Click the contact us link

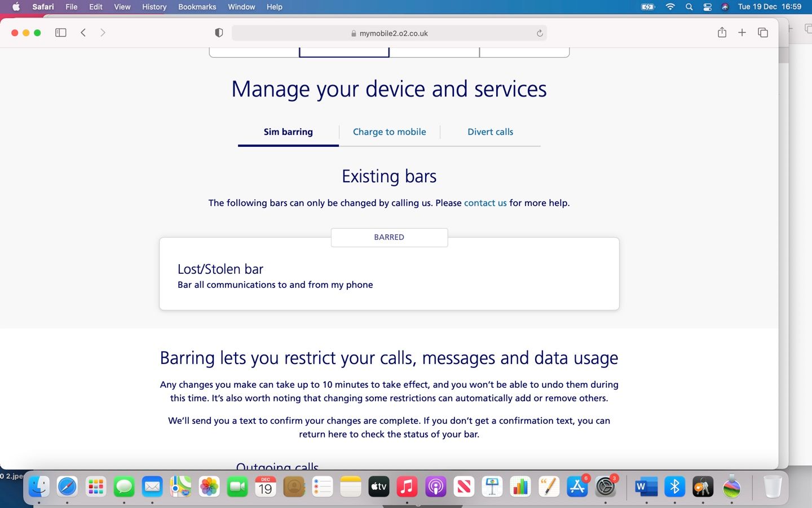[x=485, y=203]
